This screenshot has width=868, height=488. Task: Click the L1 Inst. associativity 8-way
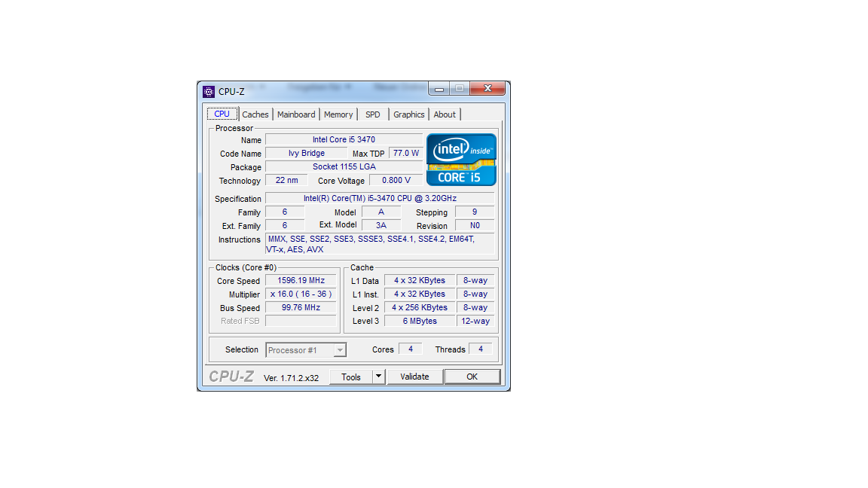tap(475, 294)
